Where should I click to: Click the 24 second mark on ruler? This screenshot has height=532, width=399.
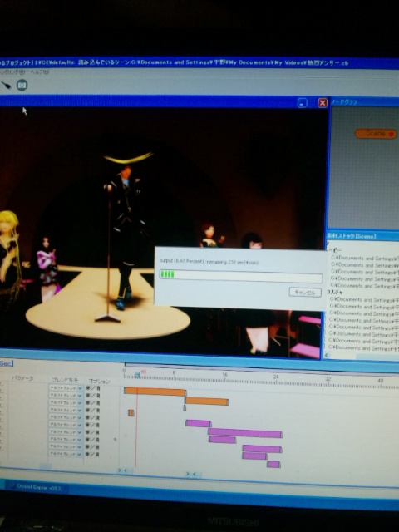coord(276,377)
